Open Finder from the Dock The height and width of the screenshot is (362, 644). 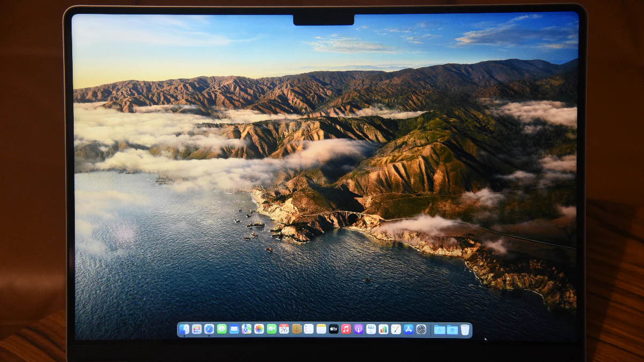[x=184, y=329]
